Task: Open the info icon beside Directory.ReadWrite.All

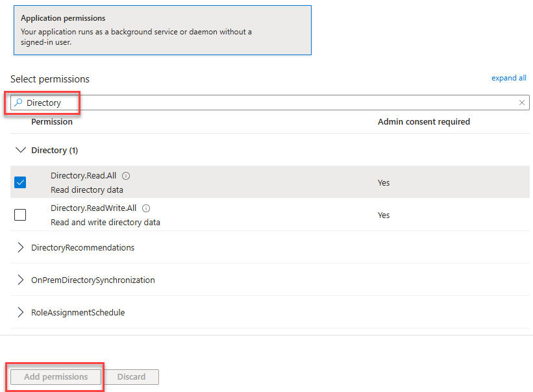Action: (146, 208)
